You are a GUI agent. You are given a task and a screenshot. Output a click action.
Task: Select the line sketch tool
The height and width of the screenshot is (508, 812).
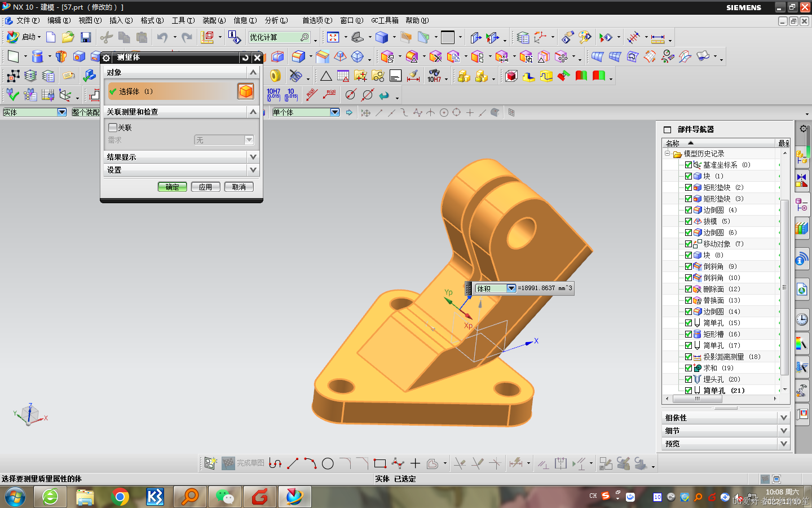293,464
